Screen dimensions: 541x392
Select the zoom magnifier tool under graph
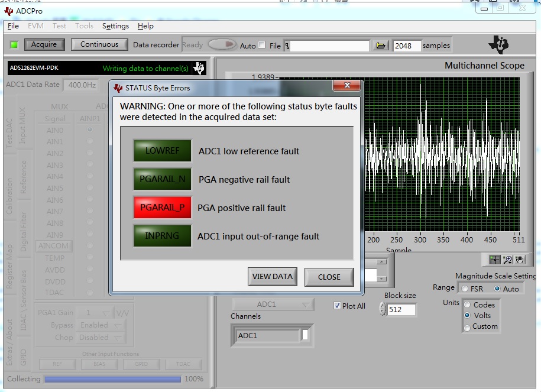pos(507,260)
